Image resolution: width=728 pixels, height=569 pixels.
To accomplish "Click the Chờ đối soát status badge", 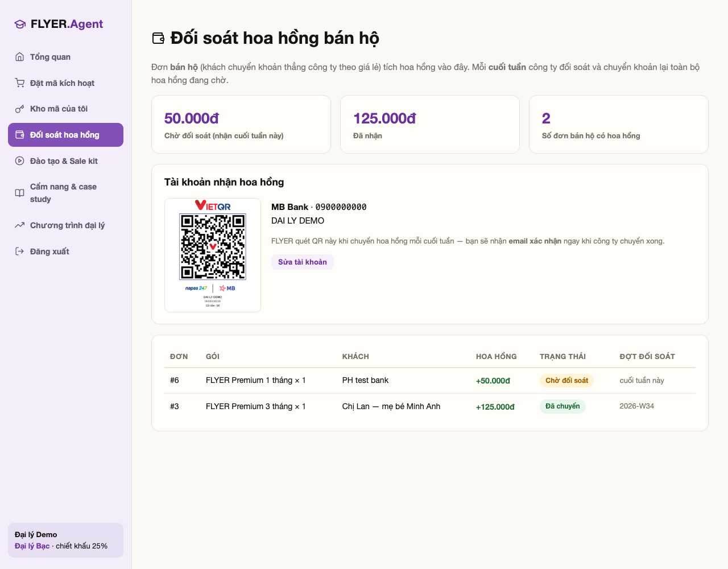I will [x=566, y=381].
